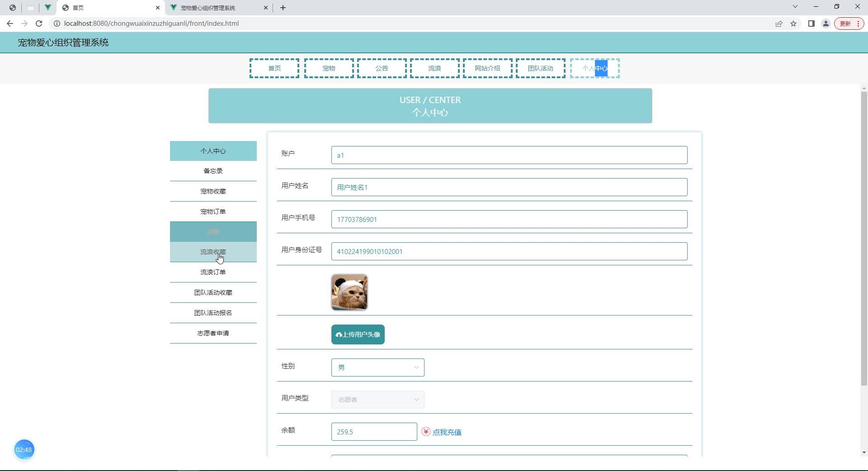The height and width of the screenshot is (471, 868).
Task: Open browser profile avatar icon
Action: tap(826, 24)
